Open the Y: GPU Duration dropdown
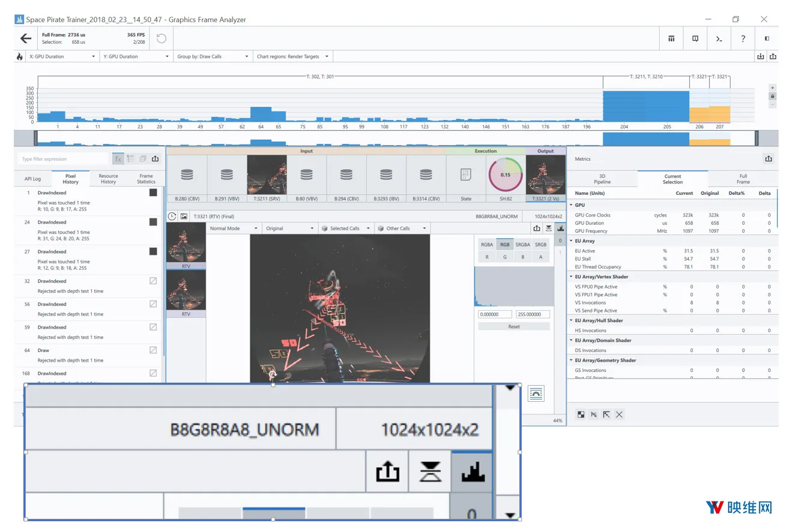Screen dimensions: 790x532 click(x=136, y=56)
